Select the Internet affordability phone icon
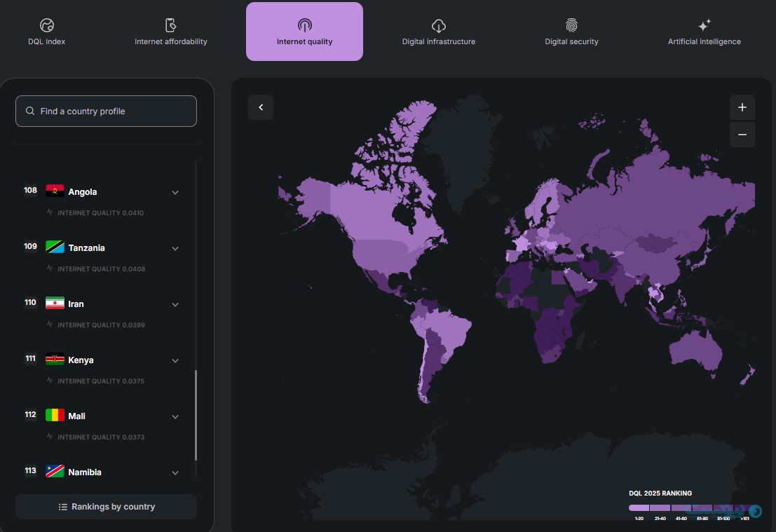The image size is (776, 532). pyautogui.click(x=170, y=26)
